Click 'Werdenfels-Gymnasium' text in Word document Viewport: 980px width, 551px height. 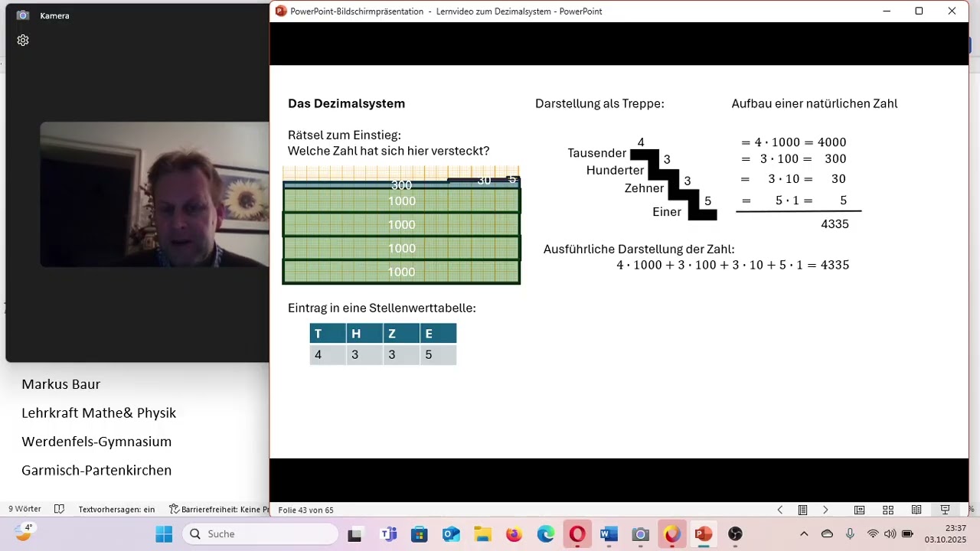tap(96, 442)
